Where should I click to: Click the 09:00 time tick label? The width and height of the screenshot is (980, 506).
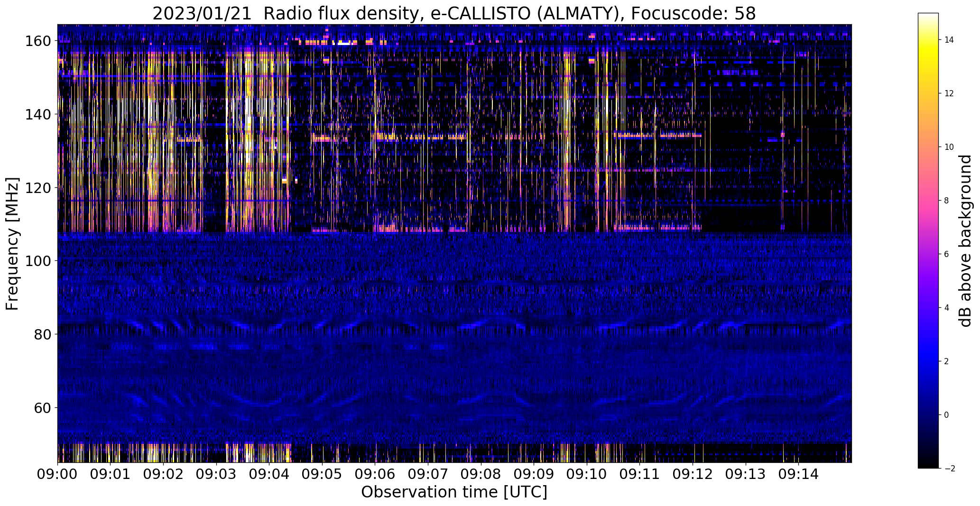[x=58, y=474]
